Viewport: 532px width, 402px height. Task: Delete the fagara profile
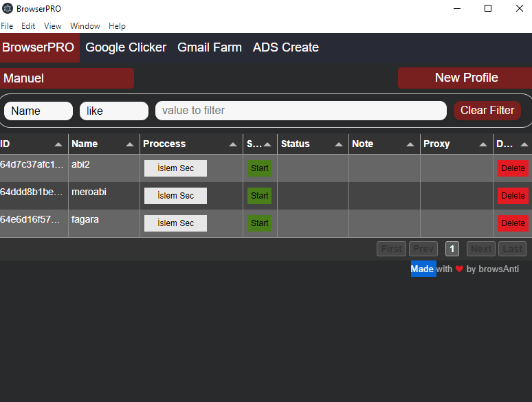(x=513, y=223)
